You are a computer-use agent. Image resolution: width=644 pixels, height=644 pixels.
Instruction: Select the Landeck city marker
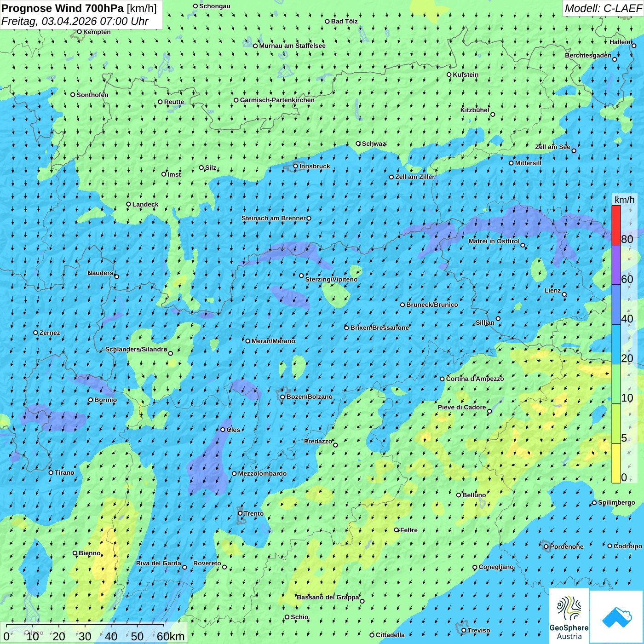click(x=129, y=204)
